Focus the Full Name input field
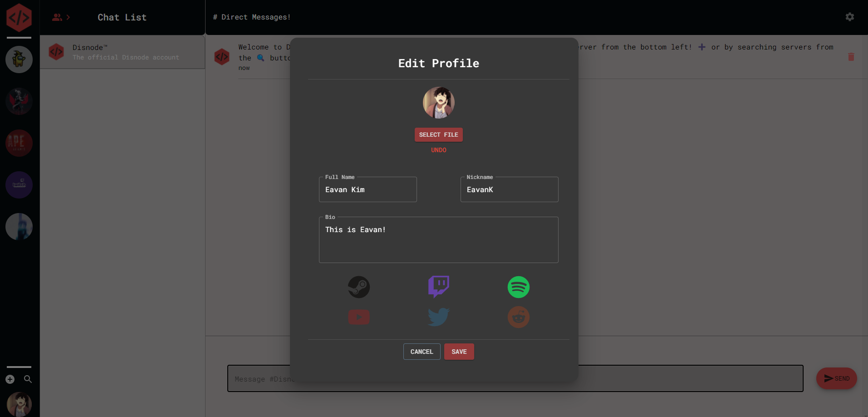This screenshot has height=417, width=868. tap(368, 189)
